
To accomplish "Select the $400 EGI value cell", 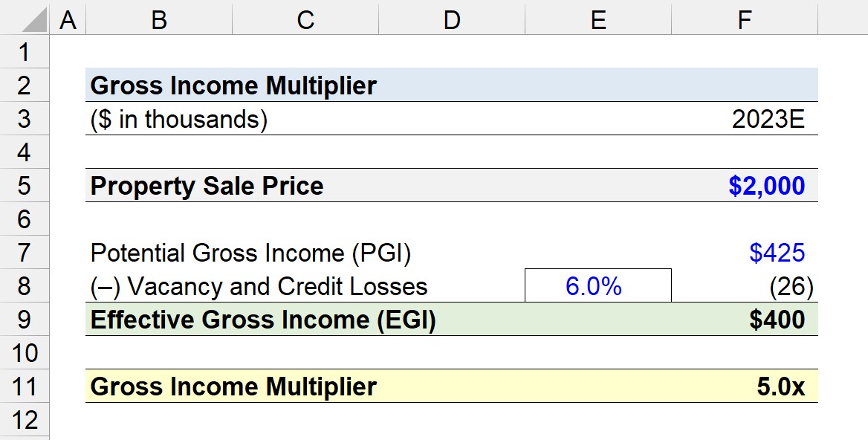I will 745,320.
